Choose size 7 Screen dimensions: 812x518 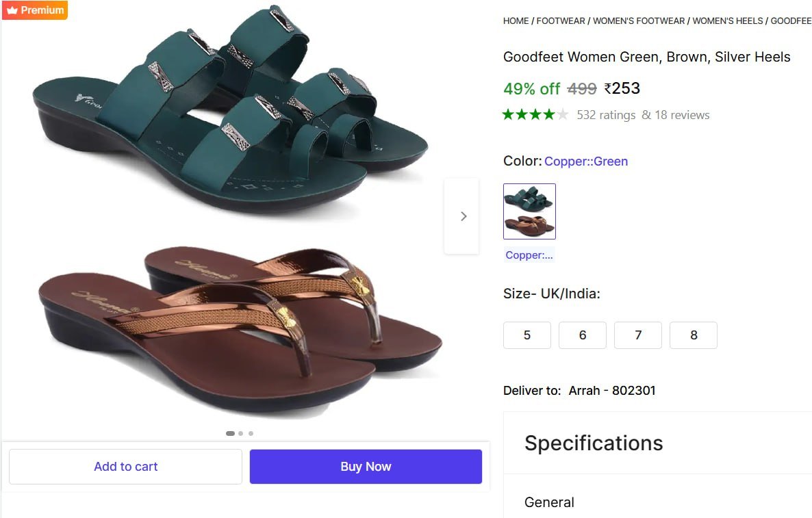click(638, 335)
